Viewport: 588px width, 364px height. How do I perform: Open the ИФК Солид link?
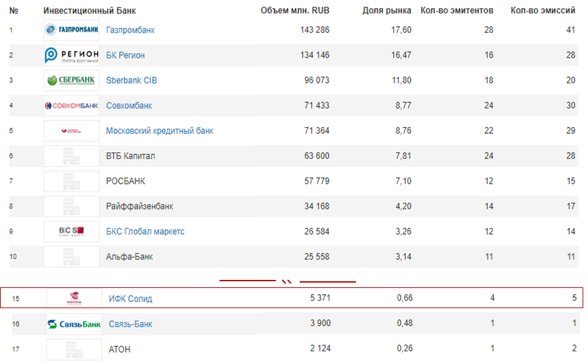click(x=131, y=299)
